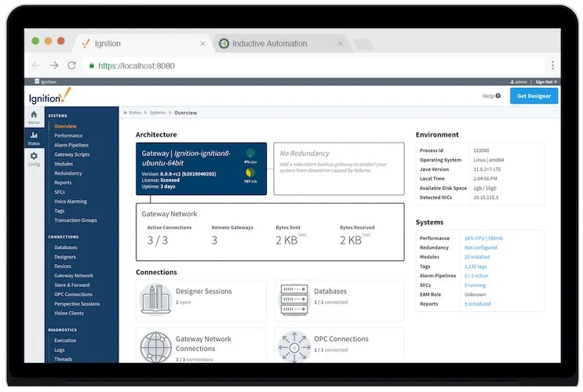The height and width of the screenshot is (392, 583).
Task: Click the Inductive Automation gear favicon
Action: pos(224,43)
